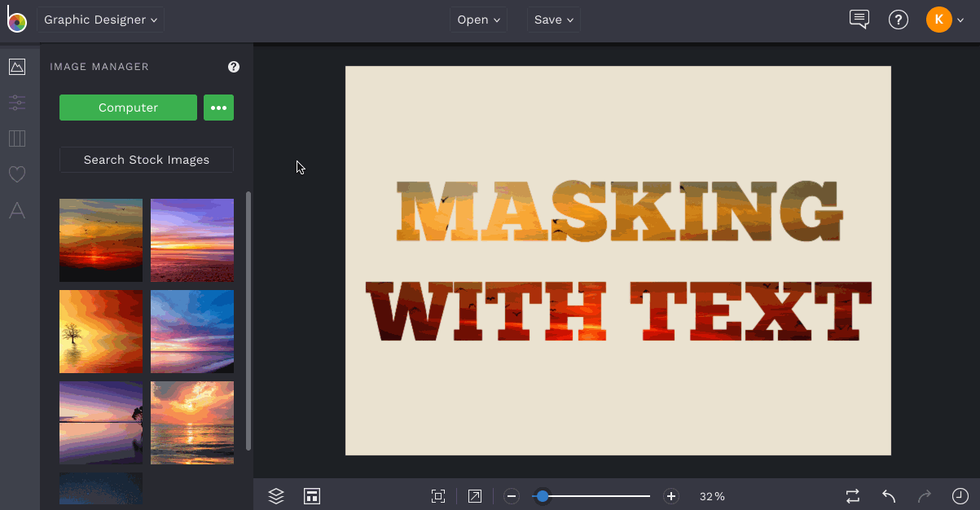The height and width of the screenshot is (510, 980).
Task: Open the Graphics heart sidebar tab
Action: tap(17, 174)
